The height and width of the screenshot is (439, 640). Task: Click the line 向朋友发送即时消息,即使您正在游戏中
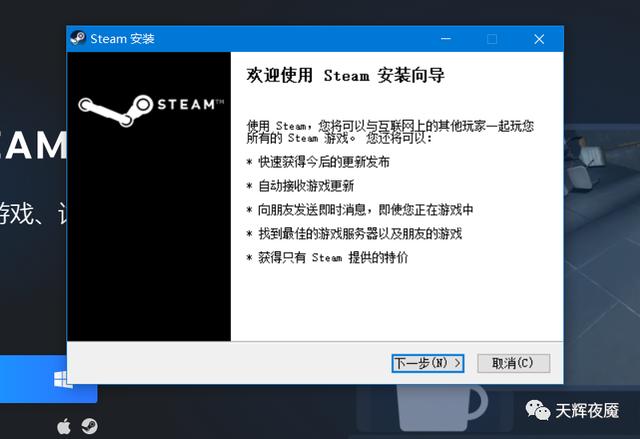click(x=365, y=210)
